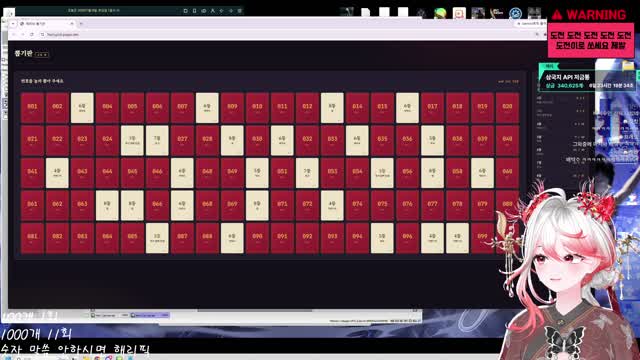Click the bookmark star in address bar
Viewport: 640px width, 360px height.
(x=537, y=35)
